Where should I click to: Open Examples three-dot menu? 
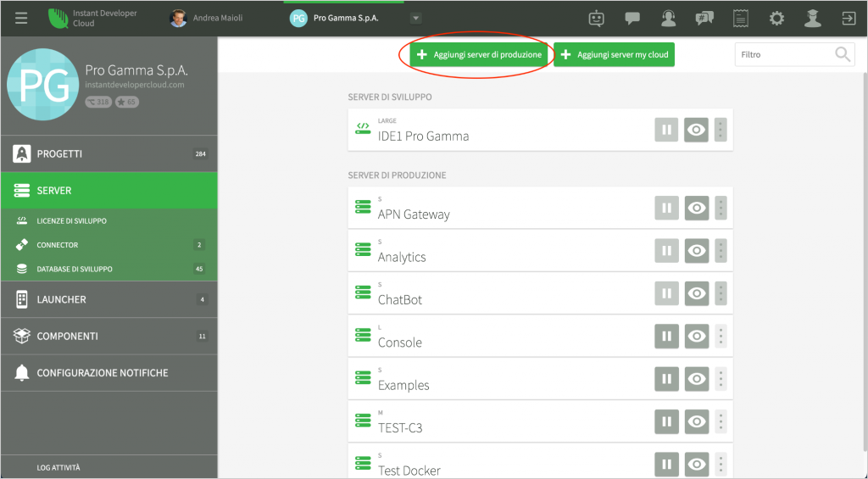(x=721, y=379)
